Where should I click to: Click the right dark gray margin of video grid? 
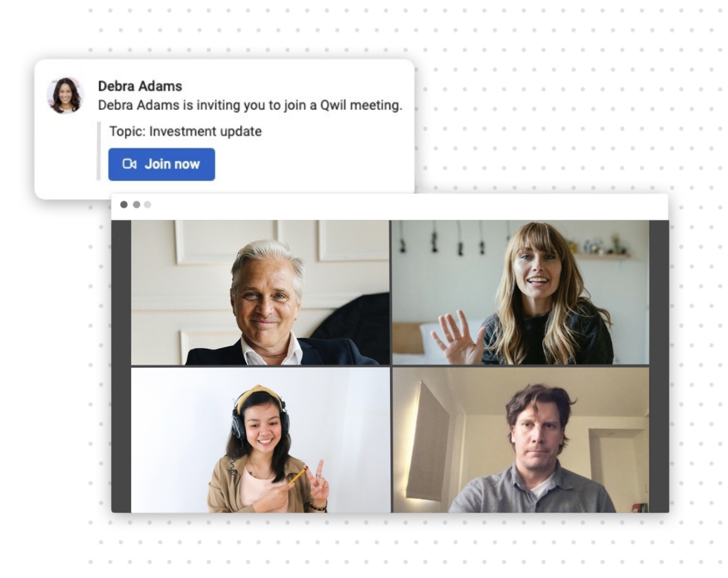(x=659, y=366)
